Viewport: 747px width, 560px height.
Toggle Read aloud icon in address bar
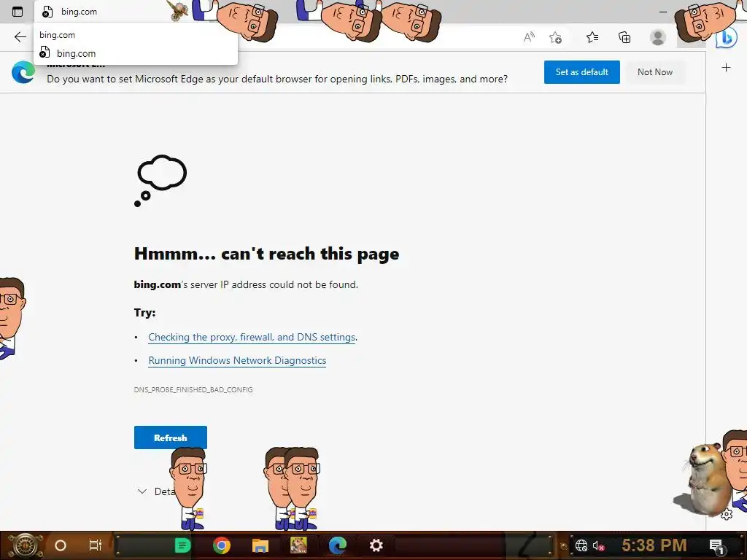[x=529, y=37]
